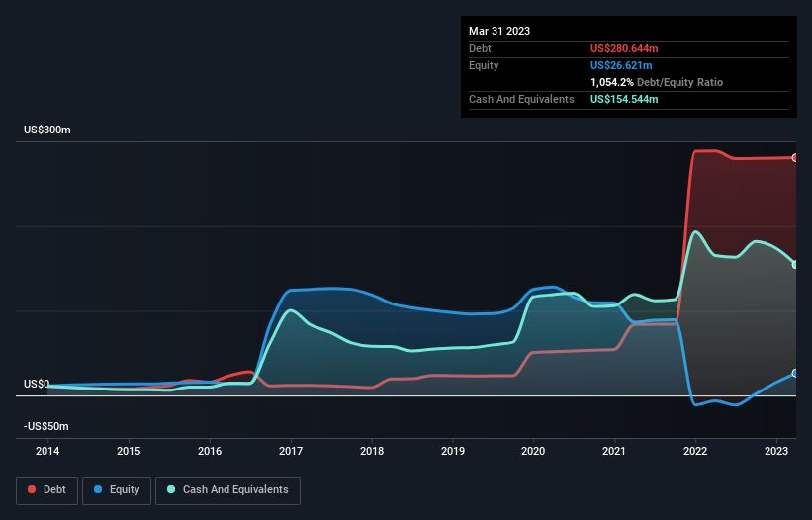Click the -US$50m y-axis label
The width and height of the screenshot is (812, 520).
coord(46,426)
